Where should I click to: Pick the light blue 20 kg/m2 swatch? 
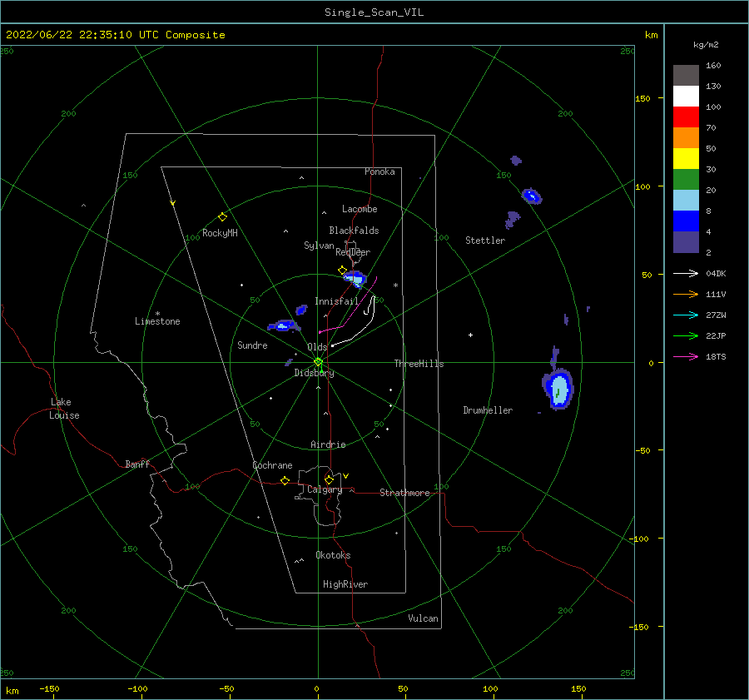(686, 201)
